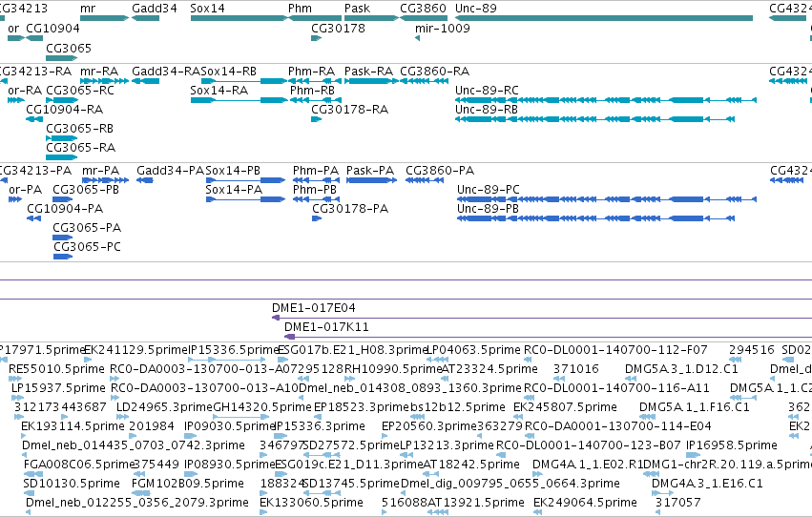Viewport: 812px width, 517px height.
Task: Select protein Unc-89-PC
Action: pos(607,199)
